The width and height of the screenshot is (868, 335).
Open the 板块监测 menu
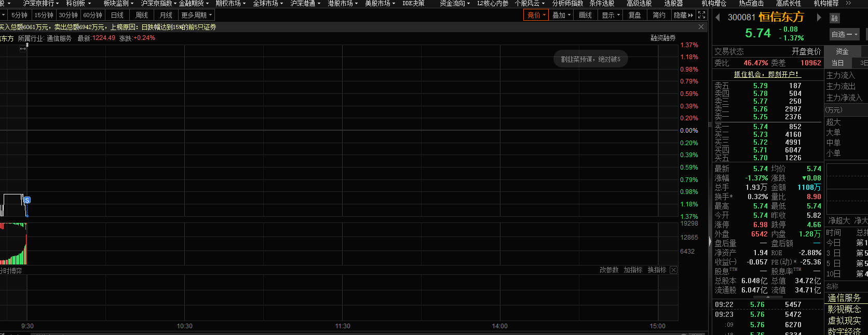(x=119, y=3)
